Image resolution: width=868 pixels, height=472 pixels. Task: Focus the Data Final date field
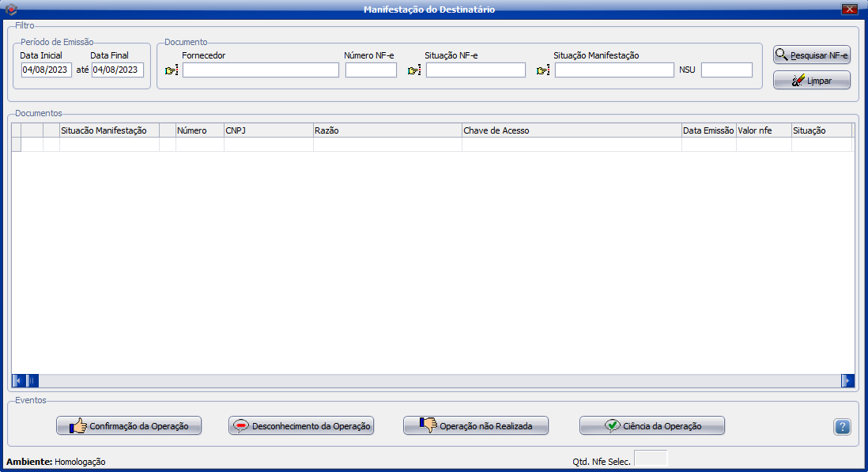tap(117, 70)
